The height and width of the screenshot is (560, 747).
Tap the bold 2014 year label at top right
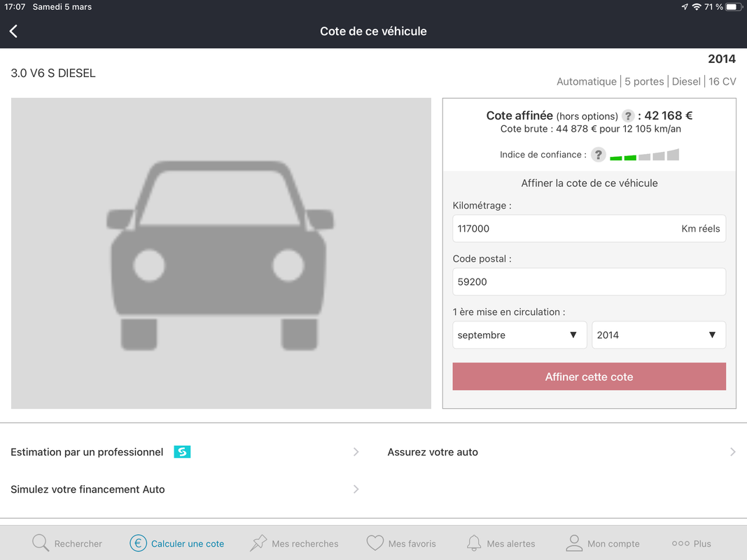tap(722, 59)
